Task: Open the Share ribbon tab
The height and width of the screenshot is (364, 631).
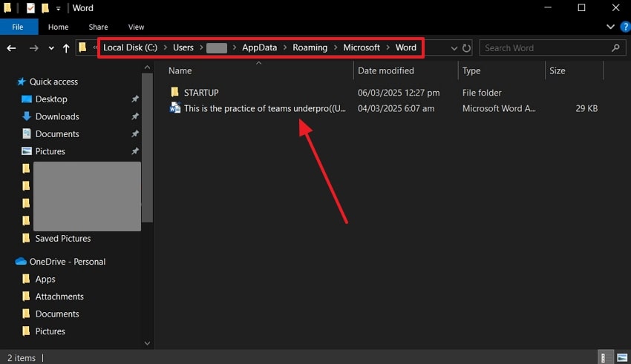Action: 98,27
